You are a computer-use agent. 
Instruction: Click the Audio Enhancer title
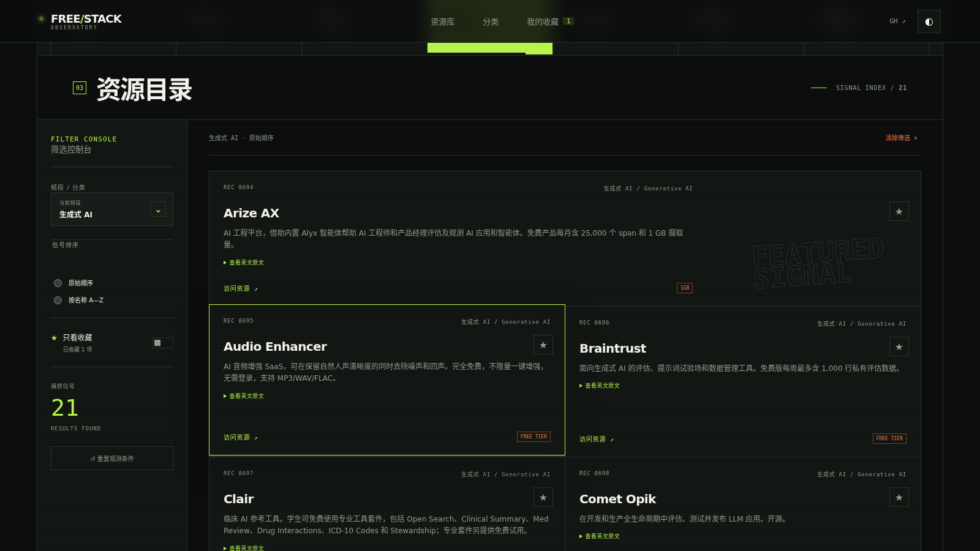click(275, 347)
